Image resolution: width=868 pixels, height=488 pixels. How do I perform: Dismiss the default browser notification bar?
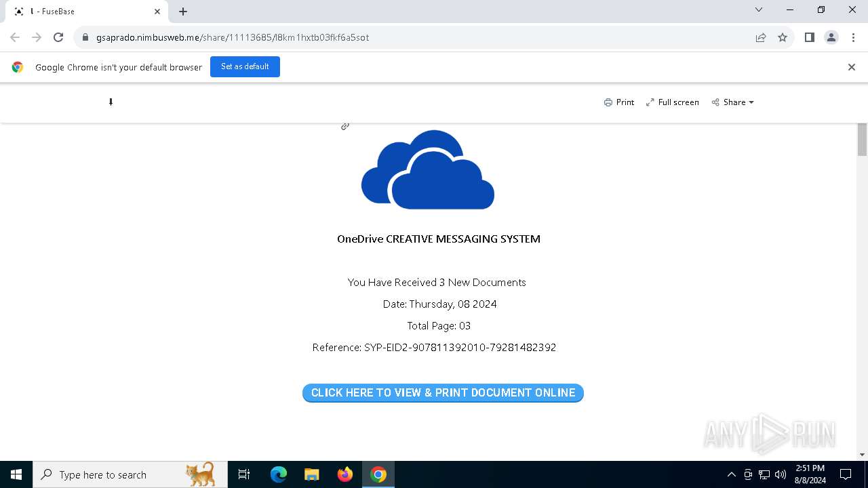click(x=852, y=67)
